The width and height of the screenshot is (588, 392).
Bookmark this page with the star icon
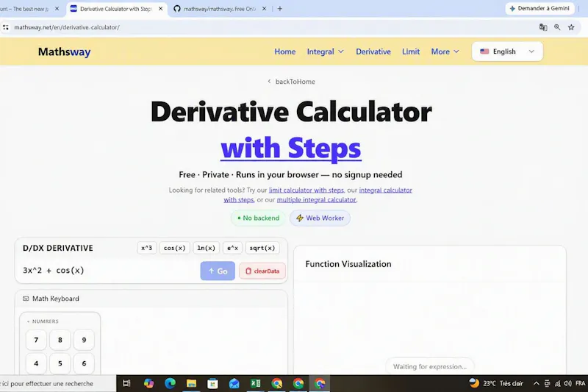[x=571, y=27]
